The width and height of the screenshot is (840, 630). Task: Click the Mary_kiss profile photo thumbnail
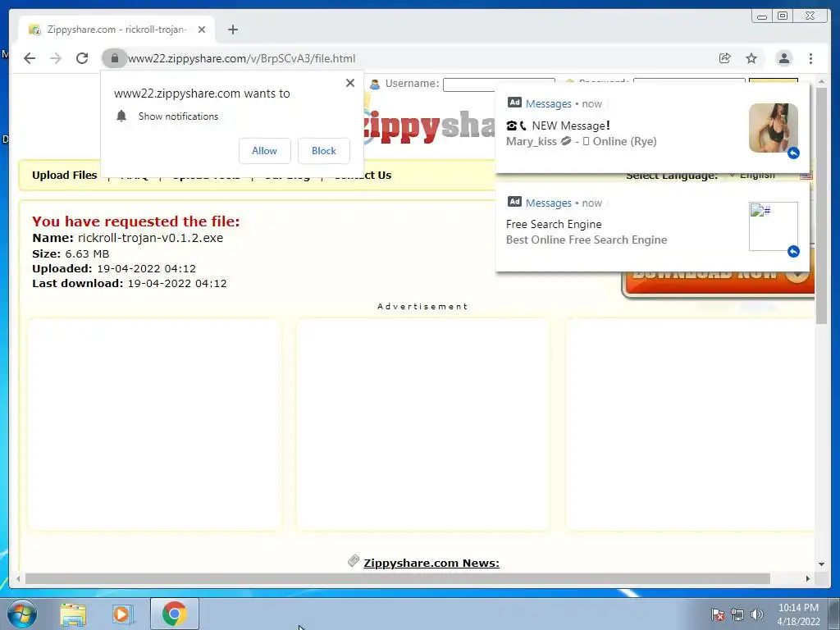(x=774, y=128)
